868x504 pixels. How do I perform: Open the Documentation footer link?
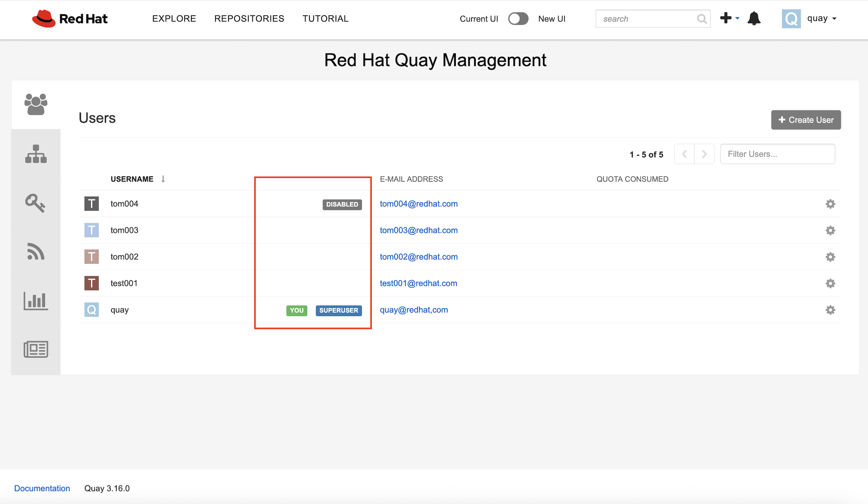point(42,488)
